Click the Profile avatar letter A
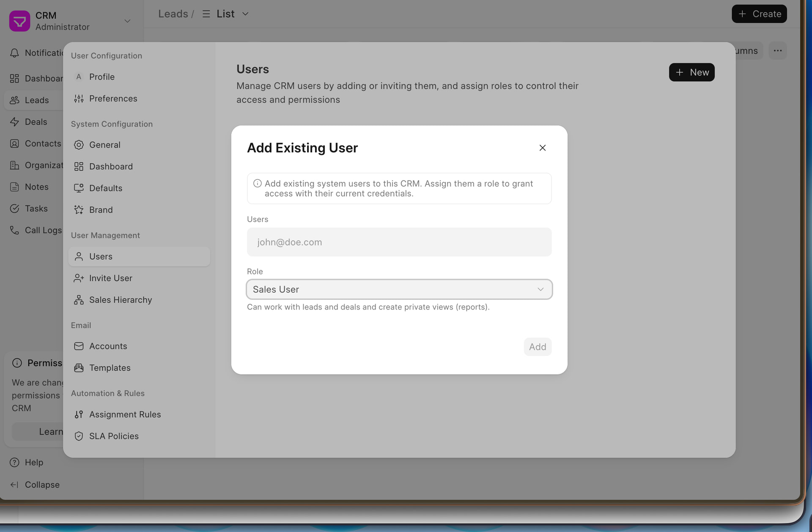Viewport: 812px width, 532px height. click(x=79, y=77)
